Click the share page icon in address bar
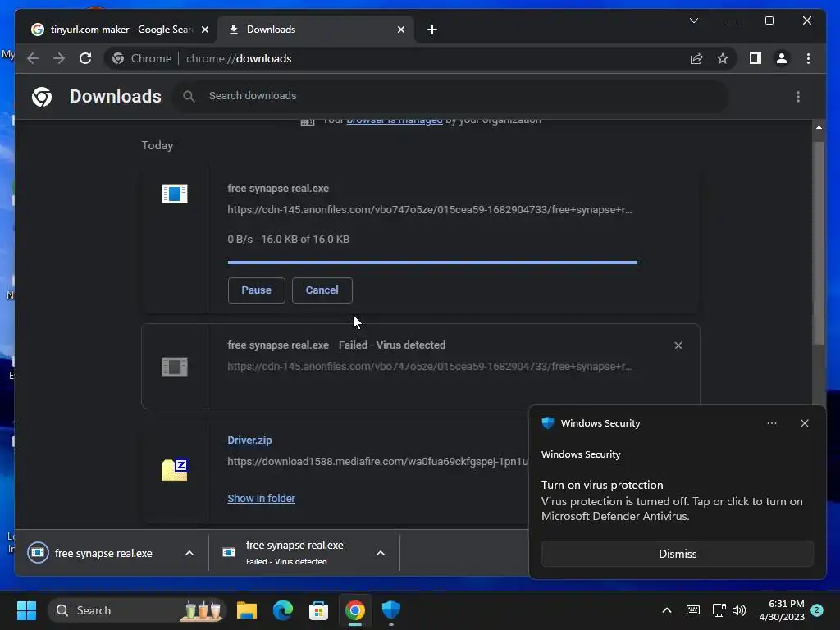Viewport: 840px width, 630px height. [696, 58]
